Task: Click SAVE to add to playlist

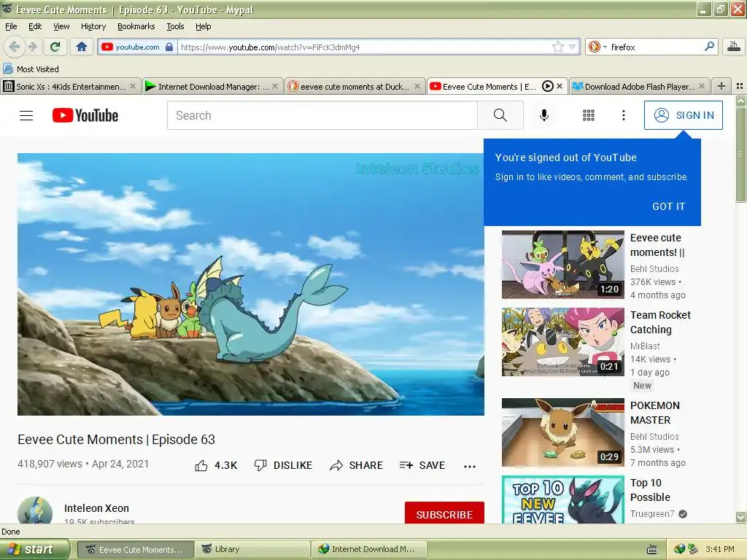Action: (422, 466)
